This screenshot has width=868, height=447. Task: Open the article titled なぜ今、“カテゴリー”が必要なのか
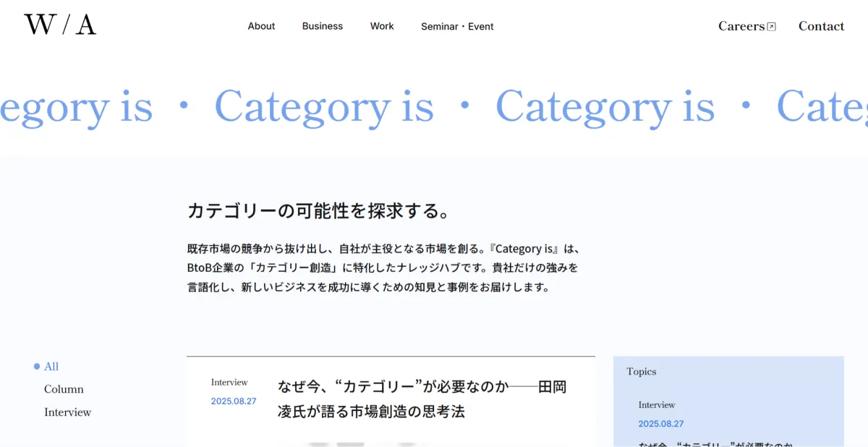[422, 399]
